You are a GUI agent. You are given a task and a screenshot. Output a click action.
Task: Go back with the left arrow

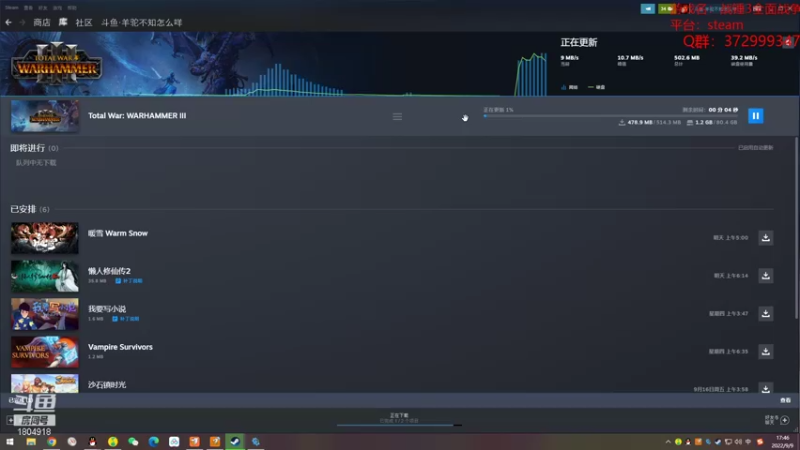coord(9,22)
